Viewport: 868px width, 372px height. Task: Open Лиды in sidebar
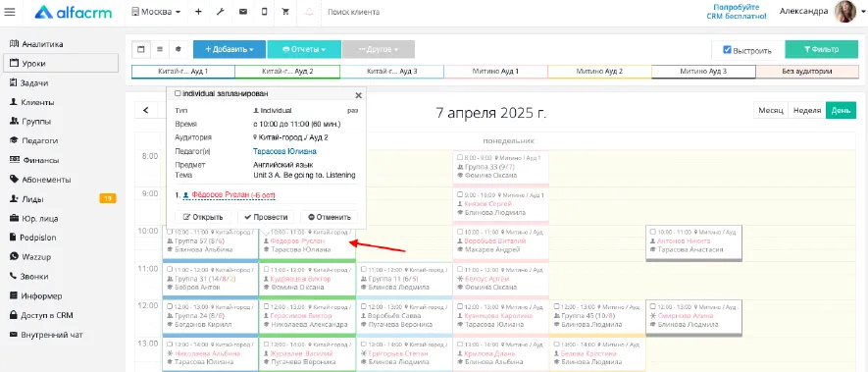61,199
